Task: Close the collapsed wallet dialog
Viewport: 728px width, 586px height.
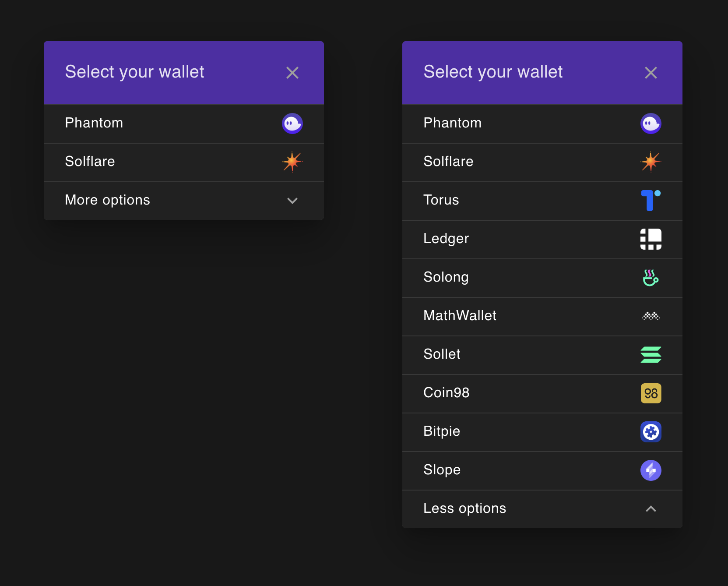Action: (292, 73)
